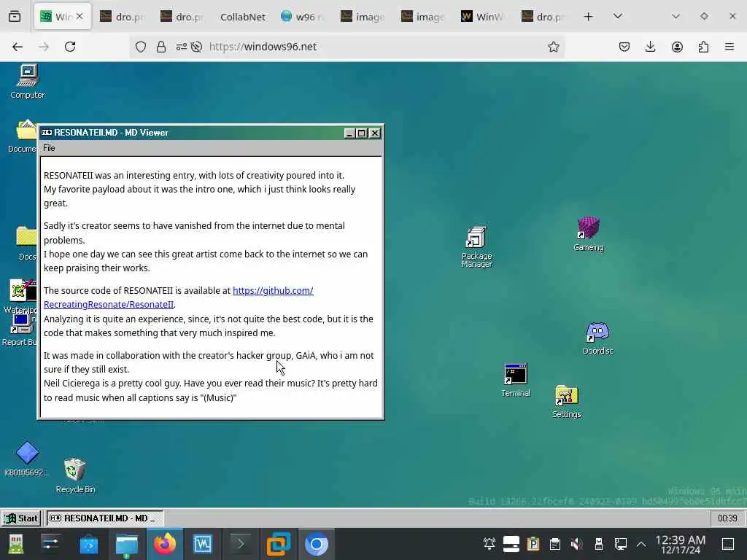Viewport: 747px width, 560px height.
Task: Open Package Manager shortcut
Action: (476, 247)
